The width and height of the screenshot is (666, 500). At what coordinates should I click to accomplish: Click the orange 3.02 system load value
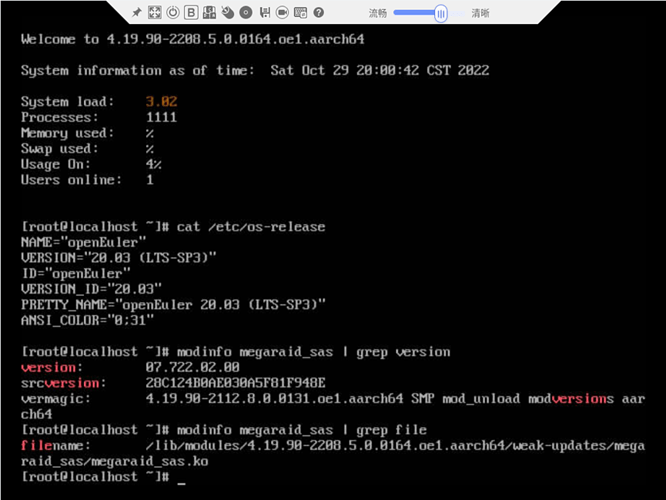[160, 102]
